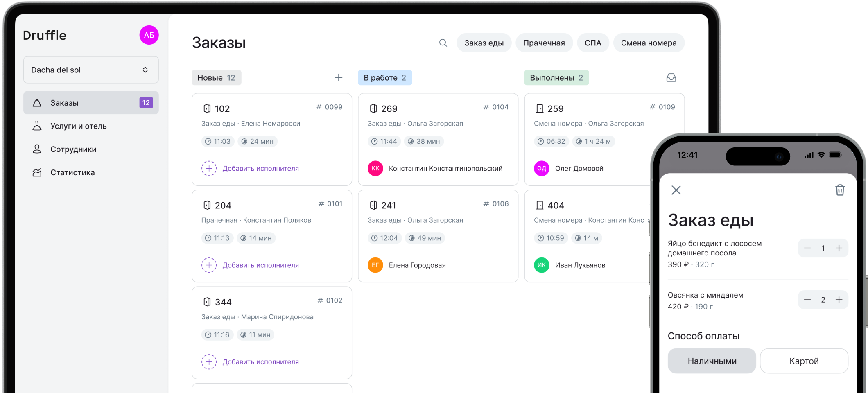Click the КК avatar on order 269

point(375,168)
